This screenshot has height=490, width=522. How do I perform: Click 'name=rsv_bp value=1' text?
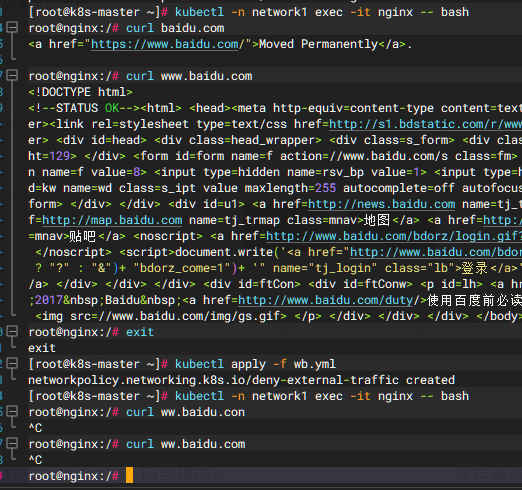pos(353,172)
